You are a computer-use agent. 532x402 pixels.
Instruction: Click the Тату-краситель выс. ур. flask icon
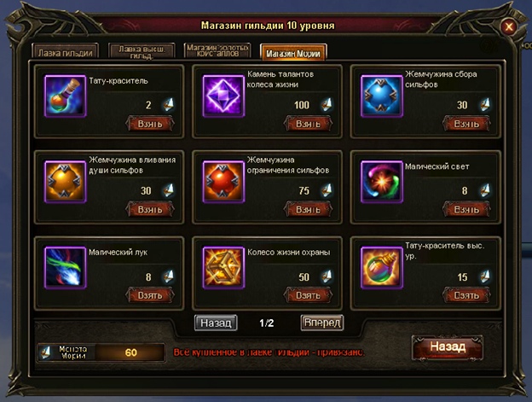click(382, 267)
